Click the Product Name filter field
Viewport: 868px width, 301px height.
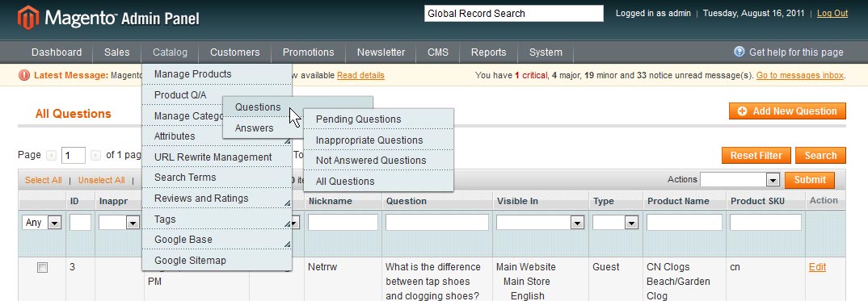(x=685, y=223)
